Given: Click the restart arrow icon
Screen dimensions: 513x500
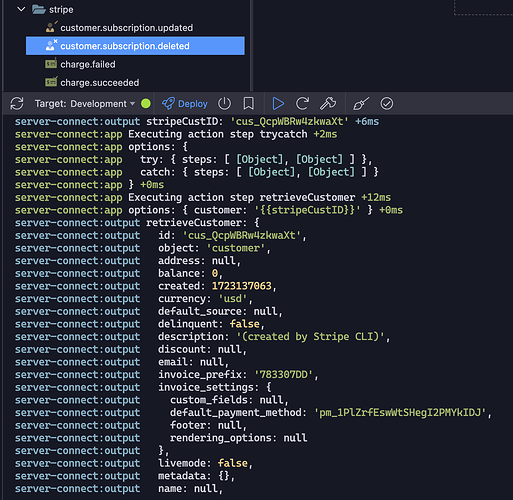Looking at the screenshot, I should [x=303, y=104].
